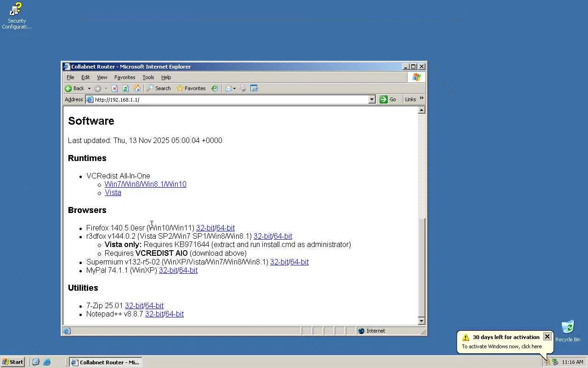Click the Windows flag logo in IE
The height and width of the screenshot is (368, 588).
417,77
